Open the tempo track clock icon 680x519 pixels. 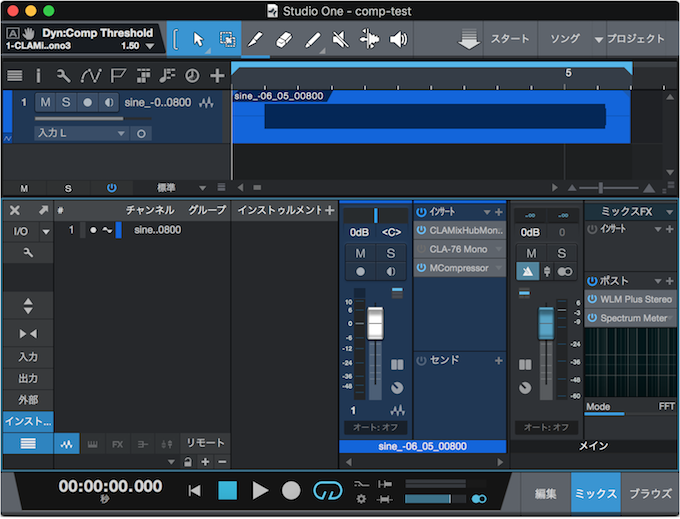pos(192,76)
